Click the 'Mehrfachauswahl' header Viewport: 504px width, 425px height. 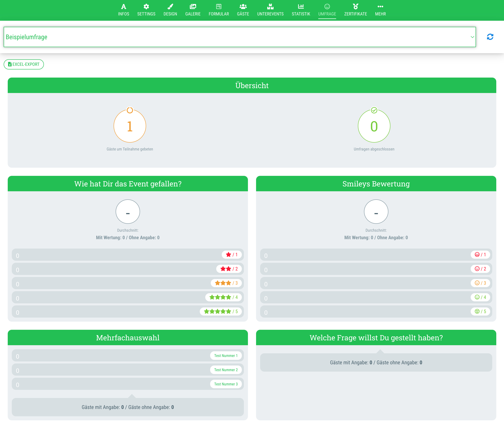(128, 337)
